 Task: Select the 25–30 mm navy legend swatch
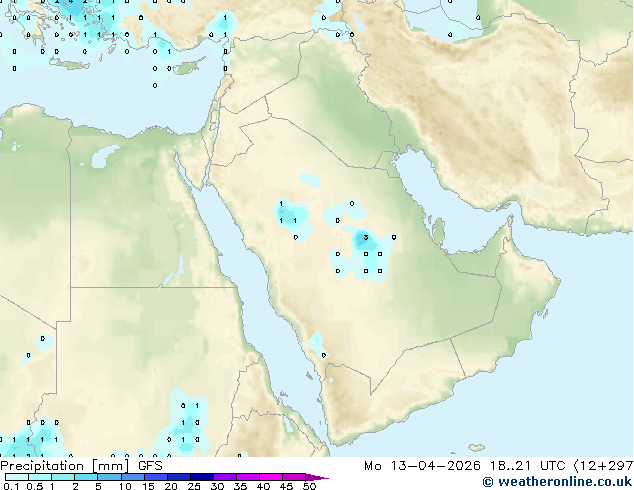202,477
